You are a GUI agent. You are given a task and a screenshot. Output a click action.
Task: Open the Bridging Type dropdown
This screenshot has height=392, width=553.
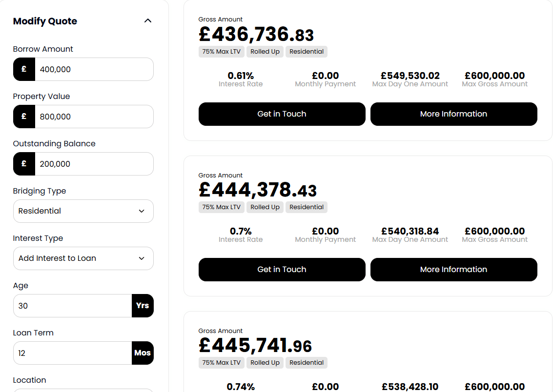[83, 211]
